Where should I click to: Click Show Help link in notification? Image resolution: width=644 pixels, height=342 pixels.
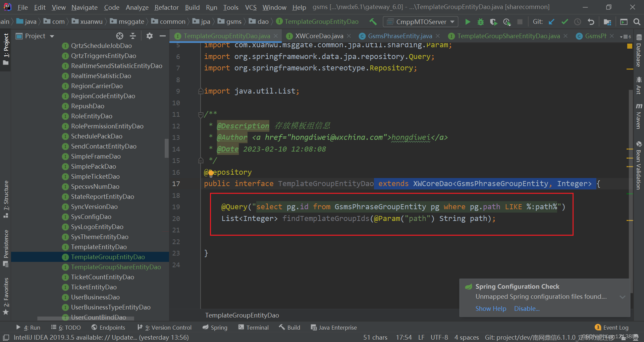click(x=491, y=308)
